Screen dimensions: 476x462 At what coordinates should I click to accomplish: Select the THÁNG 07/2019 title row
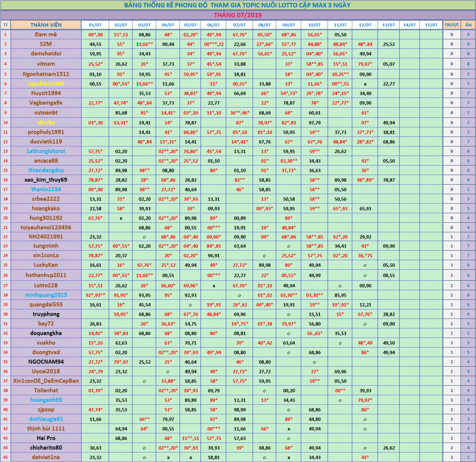[238, 15]
